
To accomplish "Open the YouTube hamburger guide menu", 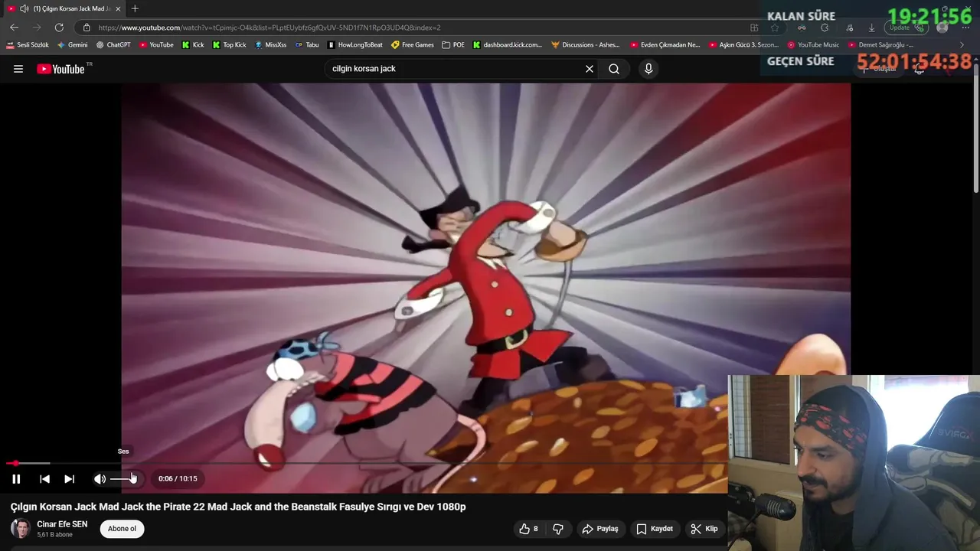I will (x=18, y=69).
